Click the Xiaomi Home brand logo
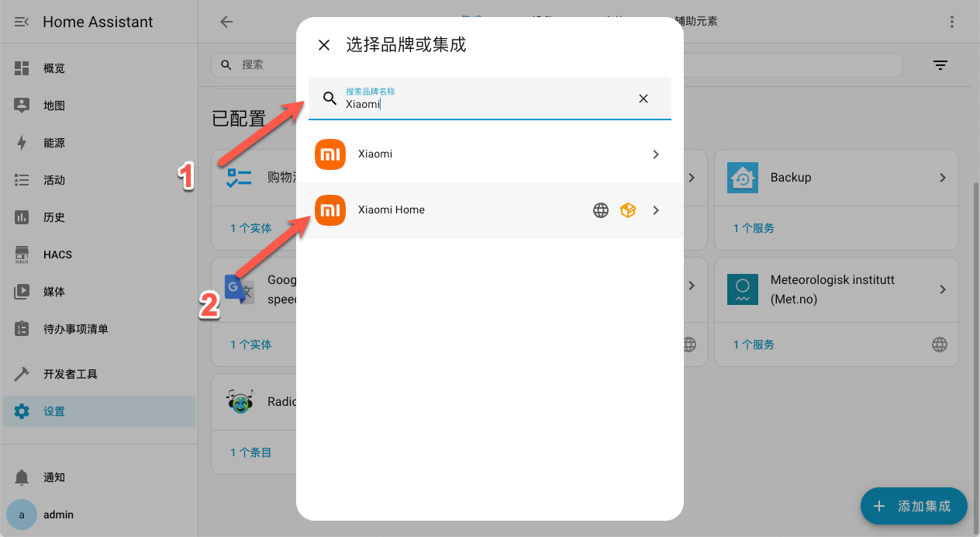980x537 pixels. (x=330, y=210)
